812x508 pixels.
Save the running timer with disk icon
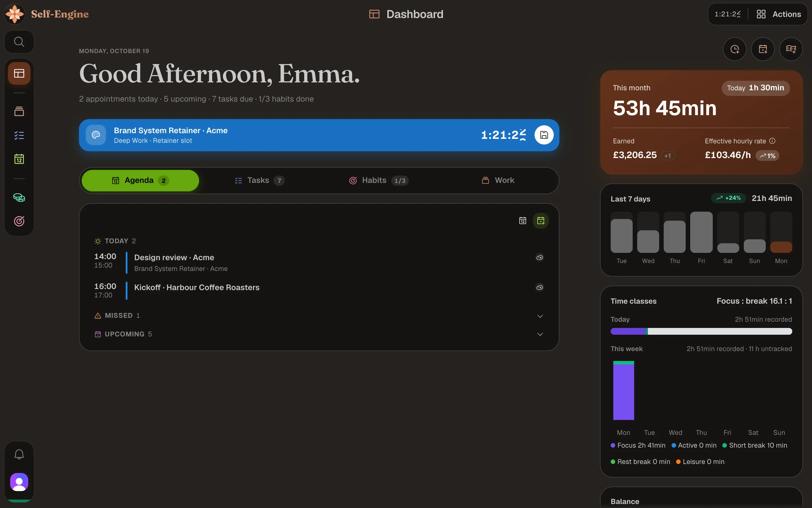pos(544,135)
